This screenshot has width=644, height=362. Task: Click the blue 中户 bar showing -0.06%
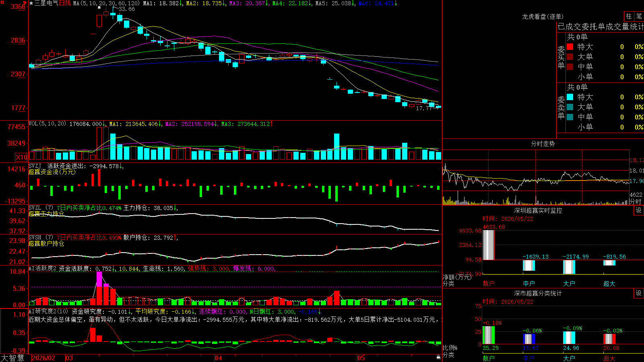click(529, 339)
